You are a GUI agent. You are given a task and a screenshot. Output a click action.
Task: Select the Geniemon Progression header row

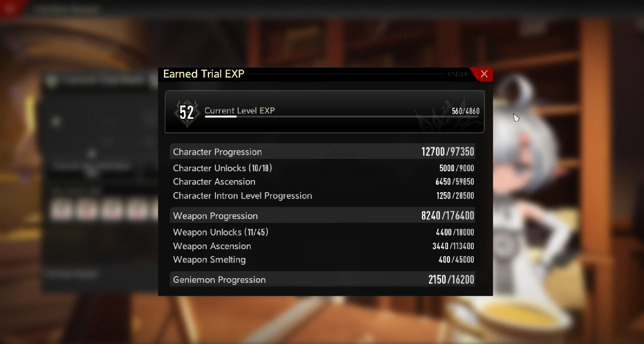coord(323,280)
